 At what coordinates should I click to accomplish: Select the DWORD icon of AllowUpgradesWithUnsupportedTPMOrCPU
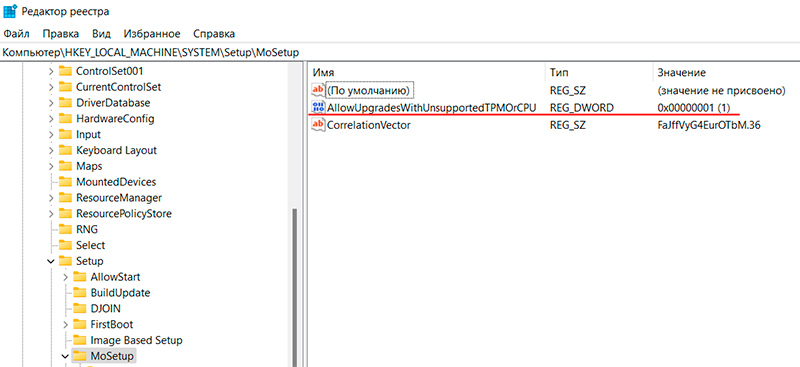click(x=318, y=108)
